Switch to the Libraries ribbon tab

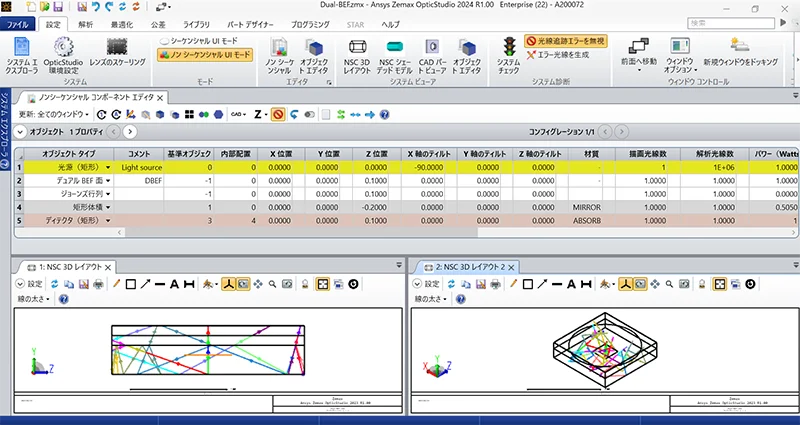(x=196, y=24)
